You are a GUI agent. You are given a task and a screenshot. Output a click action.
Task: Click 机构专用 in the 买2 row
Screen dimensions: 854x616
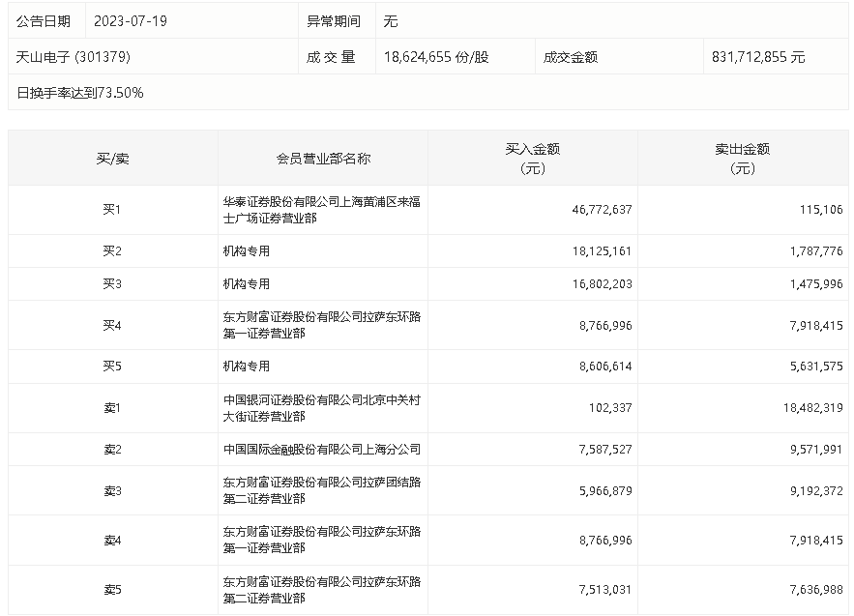tap(246, 251)
